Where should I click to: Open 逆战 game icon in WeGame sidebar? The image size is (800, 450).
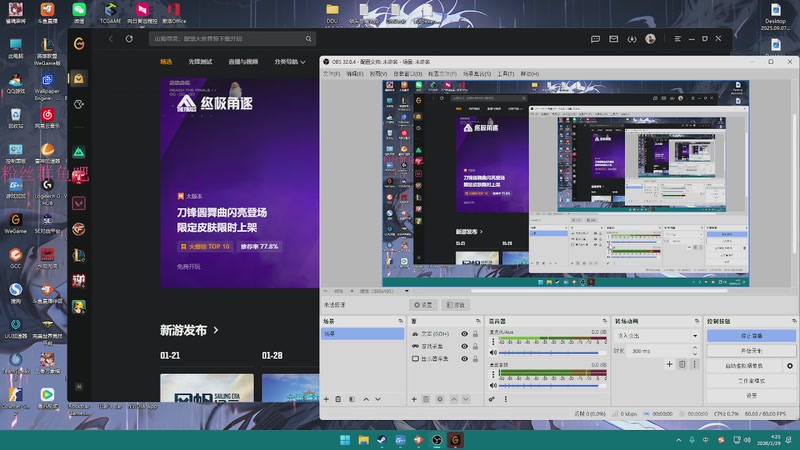tap(79, 281)
